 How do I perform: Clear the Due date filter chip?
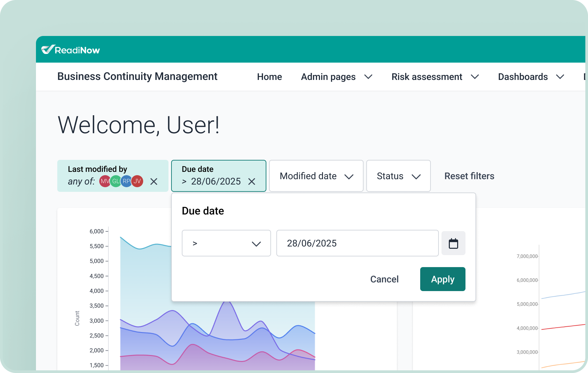coord(252,182)
